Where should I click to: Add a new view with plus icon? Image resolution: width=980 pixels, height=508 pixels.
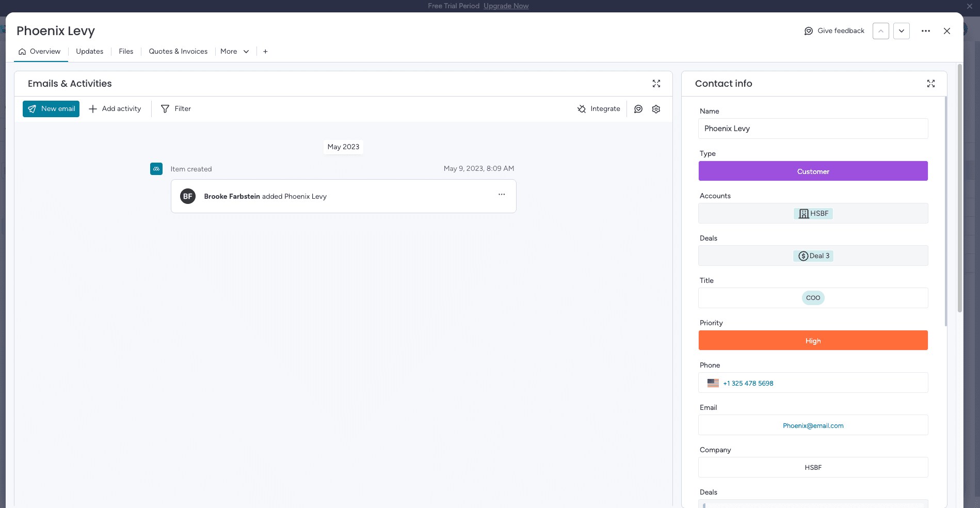point(265,52)
